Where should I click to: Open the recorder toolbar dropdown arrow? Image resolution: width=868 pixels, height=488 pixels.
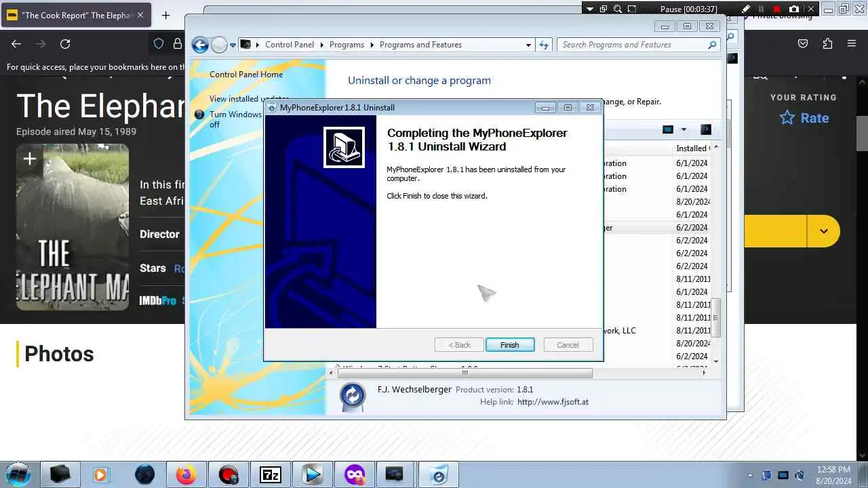point(589,9)
